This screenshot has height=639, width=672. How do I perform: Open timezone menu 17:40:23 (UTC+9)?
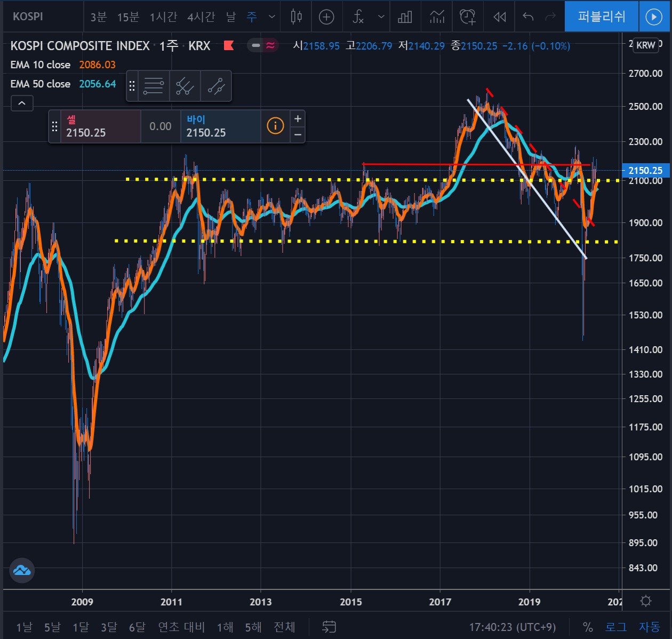coord(512,627)
